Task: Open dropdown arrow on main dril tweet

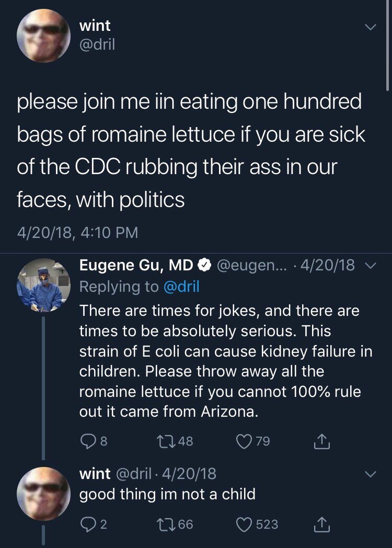Action: 370,27
